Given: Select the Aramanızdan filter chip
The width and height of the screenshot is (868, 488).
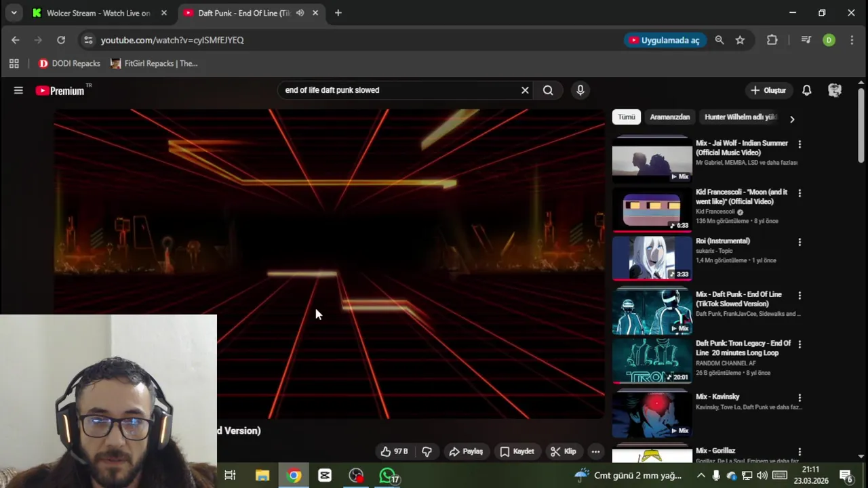Looking at the screenshot, I should [x=670, y=117].
